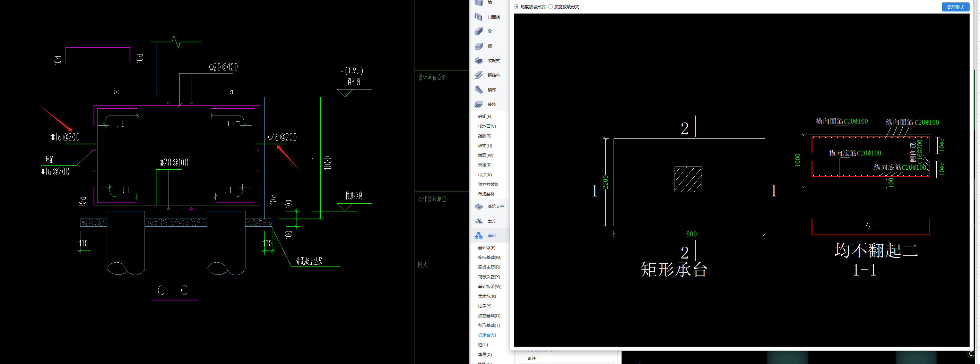Select 踢脚(S) in the component list

pyautogui.click(x=484, y=136)
